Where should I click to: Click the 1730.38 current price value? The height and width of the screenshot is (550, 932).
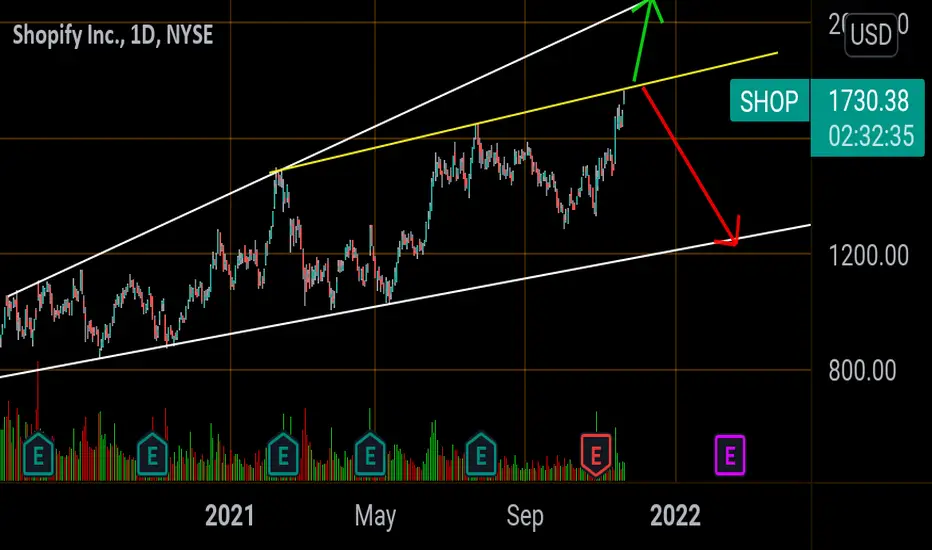[x=868, y=101]
